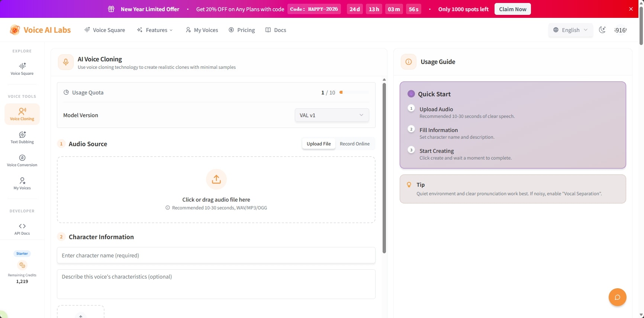Click the Usage Guide info icon

[409, 62]
